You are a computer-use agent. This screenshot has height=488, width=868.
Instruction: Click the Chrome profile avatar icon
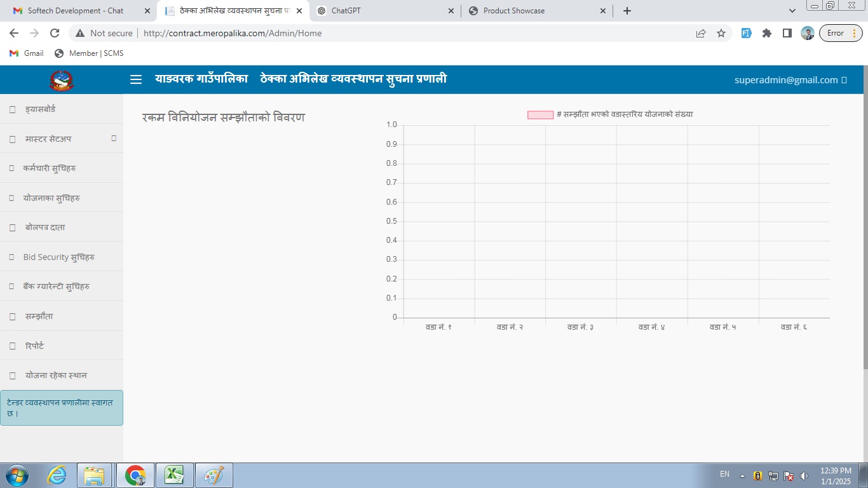coord(808,33)
